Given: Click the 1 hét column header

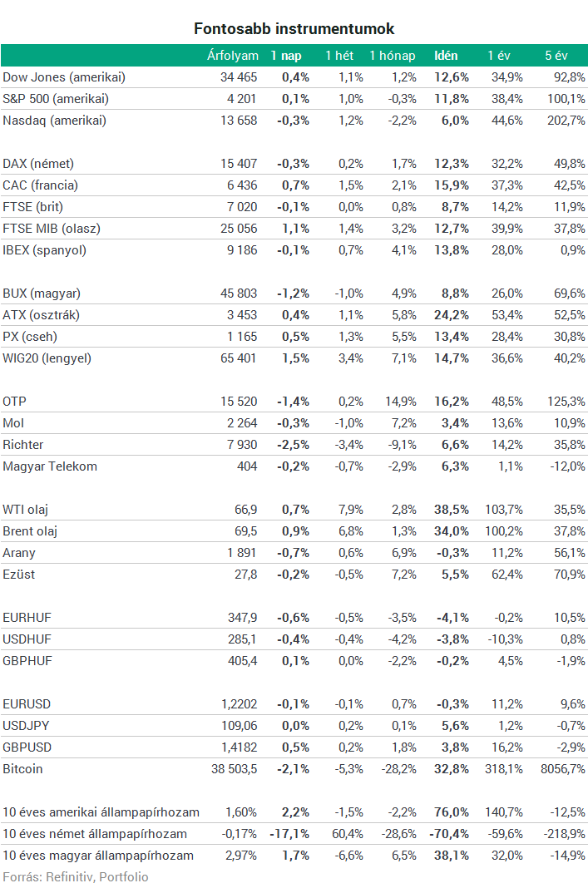Looking at the screenshot, I should click(x=339, y=56).
